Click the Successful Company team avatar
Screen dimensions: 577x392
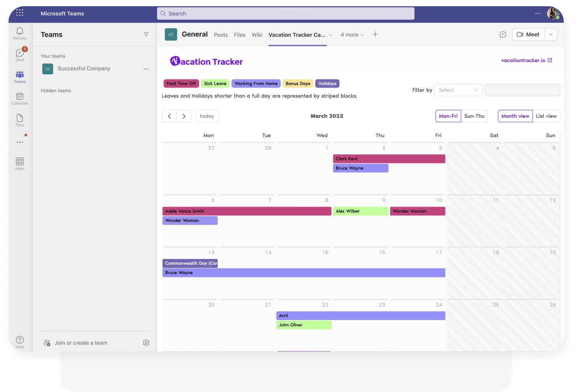(x=47, y=69)
